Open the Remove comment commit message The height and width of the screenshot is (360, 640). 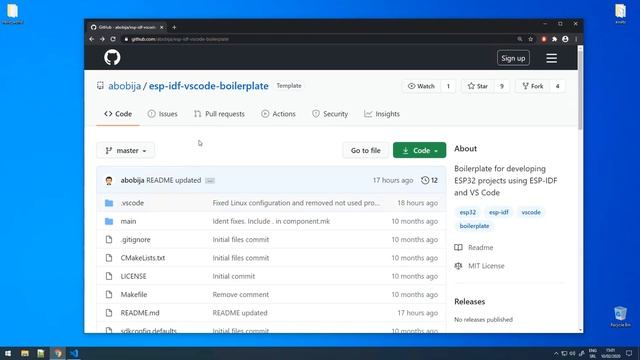(241, 295)
